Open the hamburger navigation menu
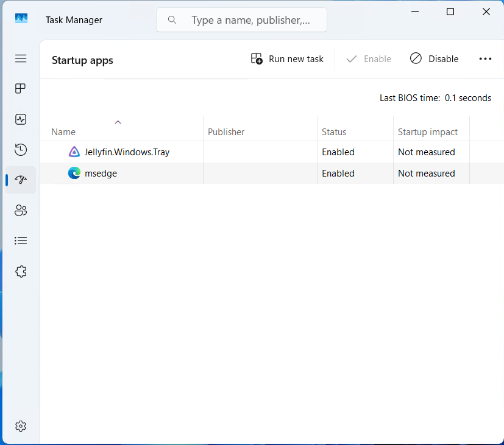The height and width of the screenshot is (445, 504). (x=21, y=58)
